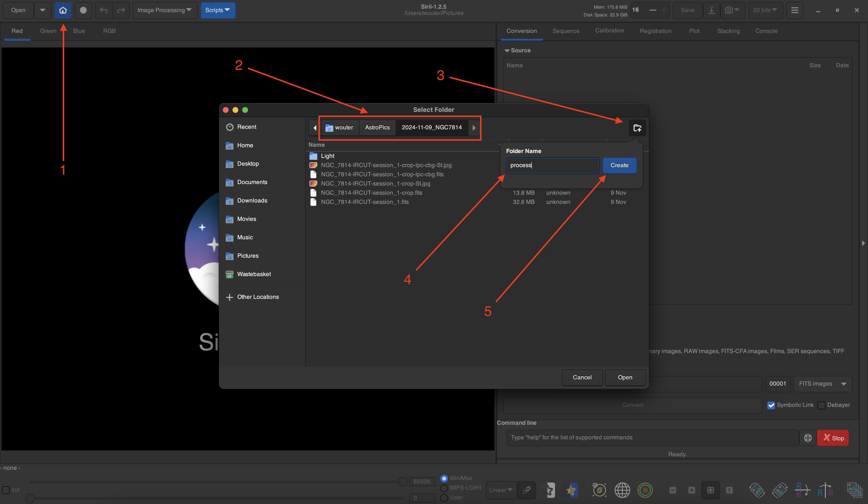Screen dimensions: 868x504
Task: Click the livestacking record circle icon
Action: coord(83,10)
